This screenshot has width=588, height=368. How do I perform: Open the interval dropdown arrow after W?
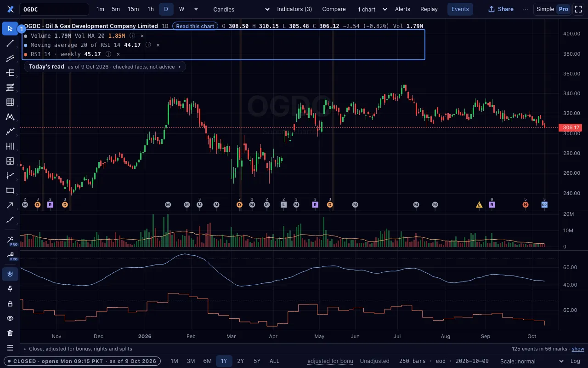(196, 9)
